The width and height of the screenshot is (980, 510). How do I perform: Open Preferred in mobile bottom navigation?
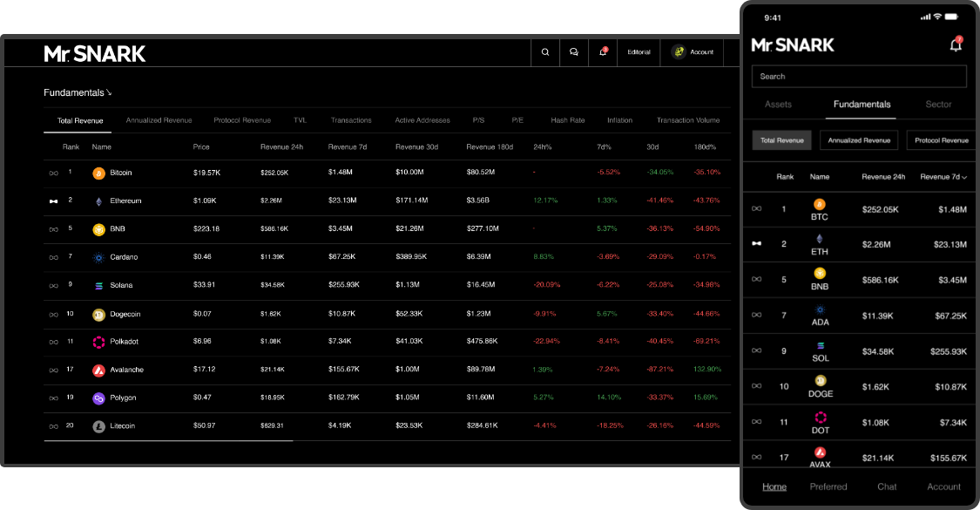828,486
